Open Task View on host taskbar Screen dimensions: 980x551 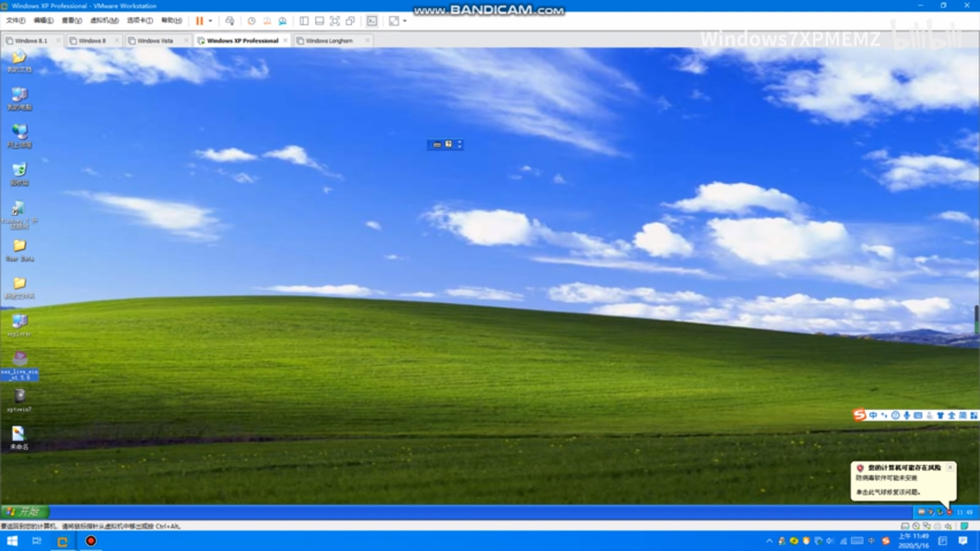pos(36,541)
